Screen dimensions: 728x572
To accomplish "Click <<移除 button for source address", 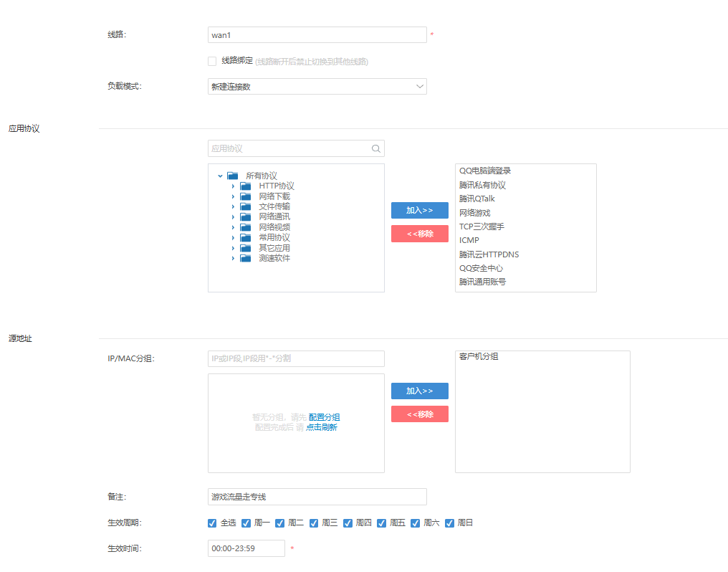I will (x=420, y=414).
